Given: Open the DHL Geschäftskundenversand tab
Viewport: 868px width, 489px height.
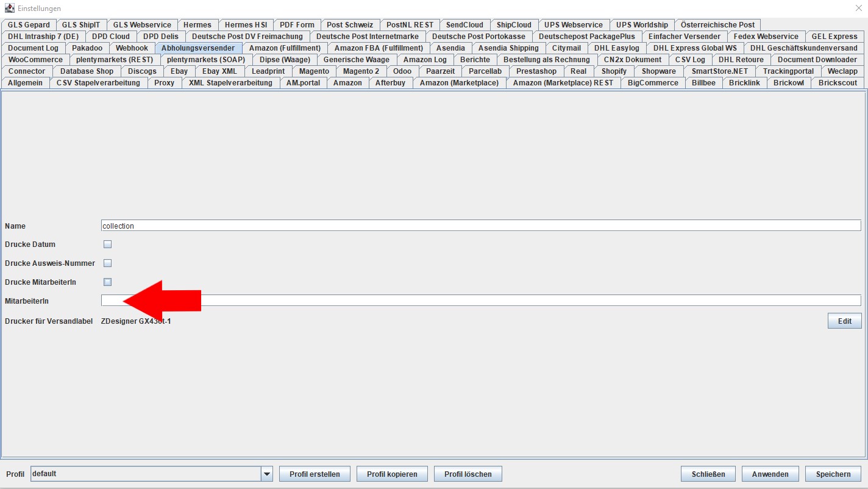Looking at the screenshot, I should [x=804, y=48].
